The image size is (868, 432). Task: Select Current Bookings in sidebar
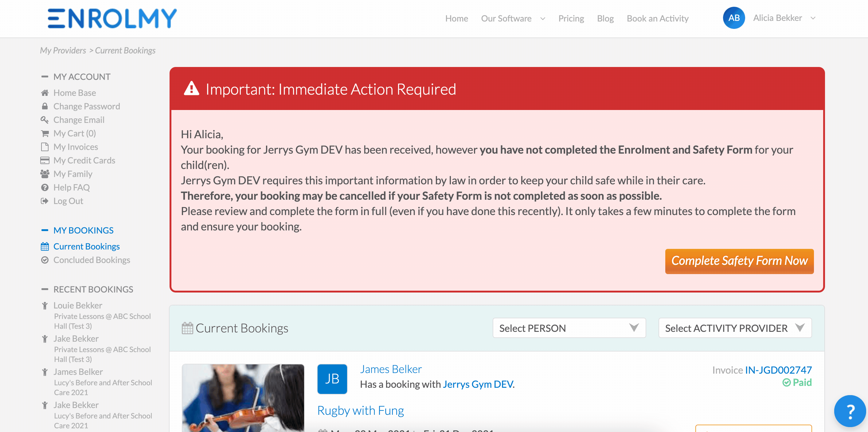point(87,246)
